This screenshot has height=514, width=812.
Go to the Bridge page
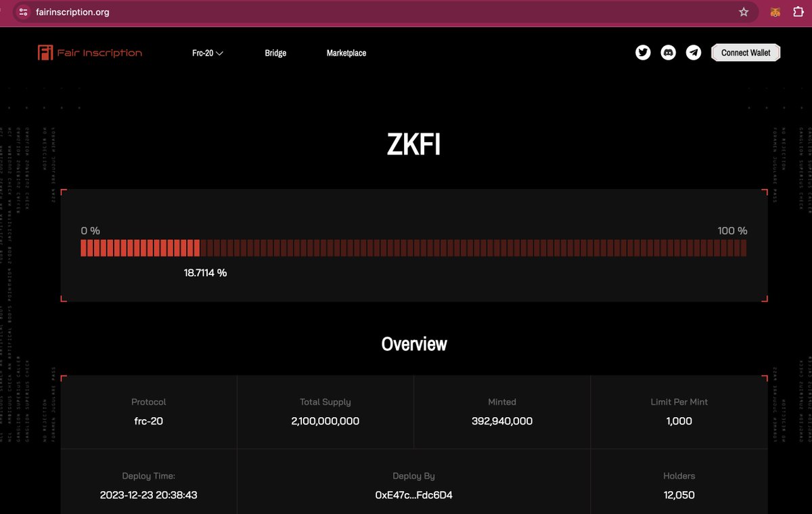pos(275,53)
